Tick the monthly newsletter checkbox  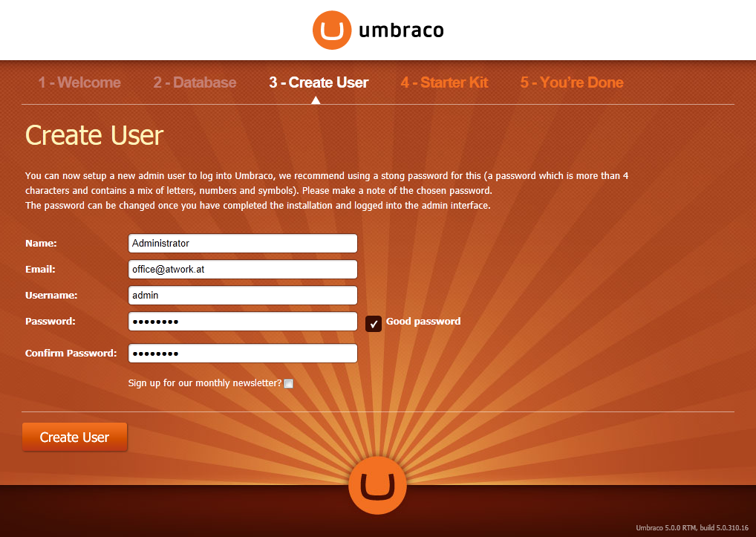288,384
